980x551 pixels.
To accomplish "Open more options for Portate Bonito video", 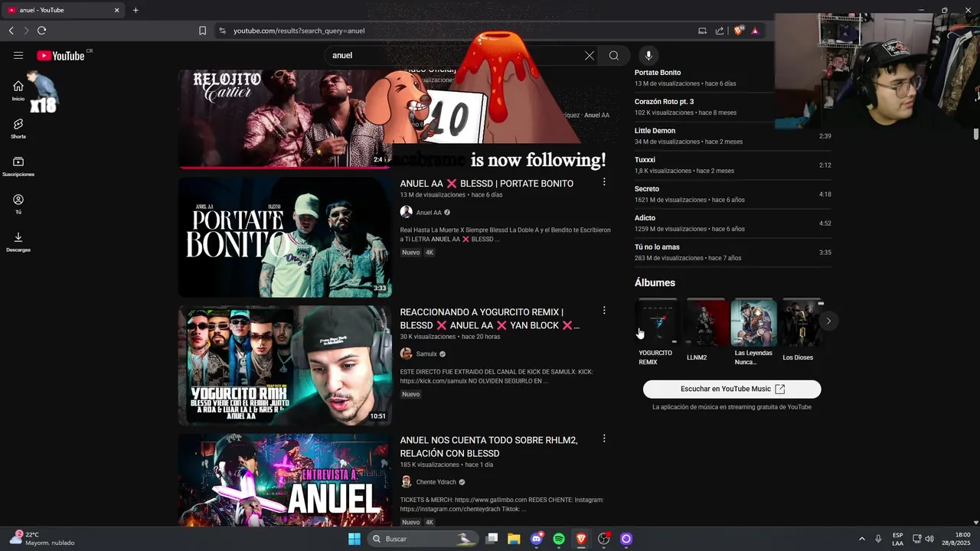I will (x=604, y=182).
